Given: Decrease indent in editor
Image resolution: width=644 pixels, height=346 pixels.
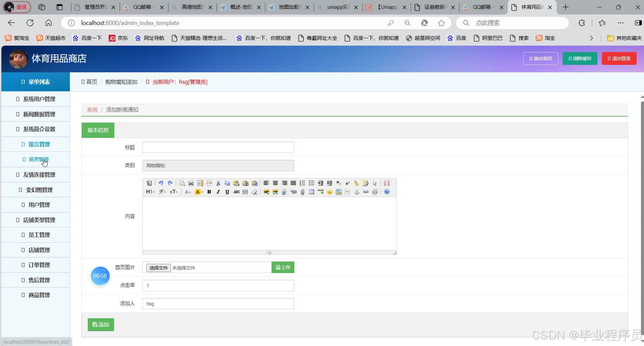Looking at the screenshot, I should [330, 183].
